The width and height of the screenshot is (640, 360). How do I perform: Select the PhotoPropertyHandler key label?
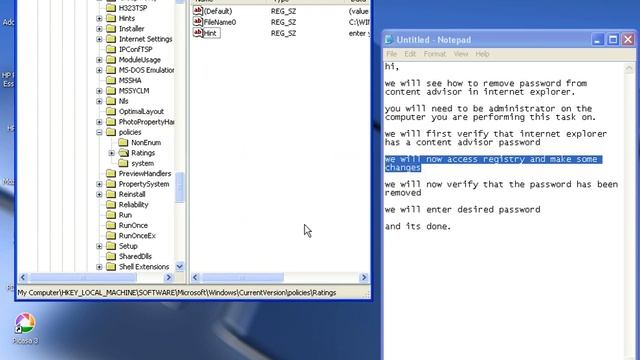tap(146, 122)
